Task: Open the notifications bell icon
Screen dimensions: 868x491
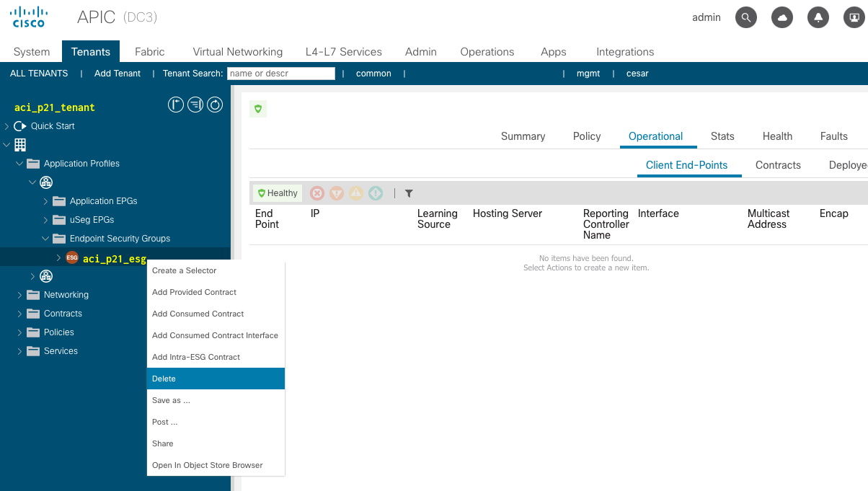Action: click(818, 18)
